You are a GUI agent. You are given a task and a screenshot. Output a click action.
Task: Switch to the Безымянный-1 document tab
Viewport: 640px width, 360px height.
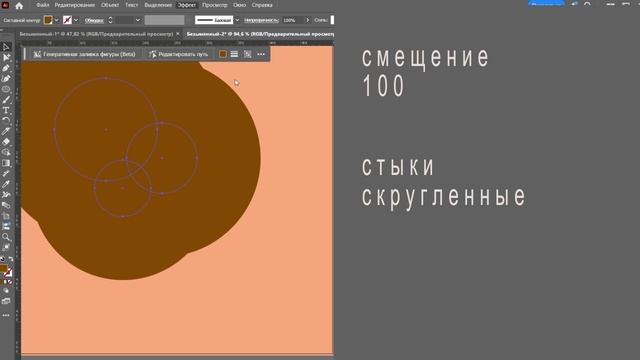(96, 34)
